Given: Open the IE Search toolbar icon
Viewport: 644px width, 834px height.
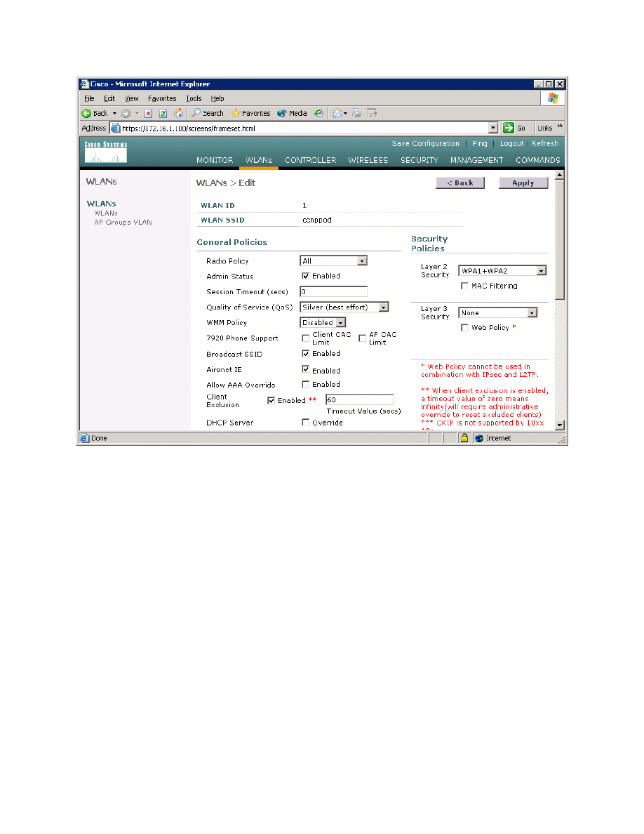Looking at the screenshot, I should click(x=198, y=113).
